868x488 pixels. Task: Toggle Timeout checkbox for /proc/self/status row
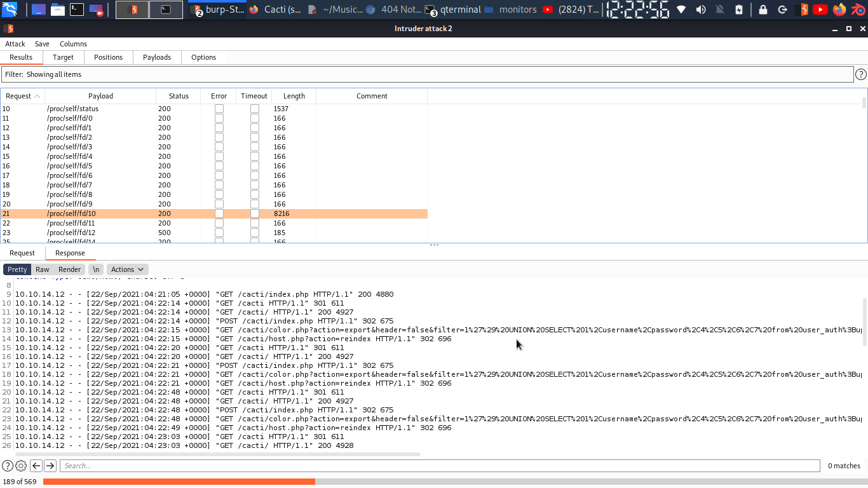click(255, 109)
